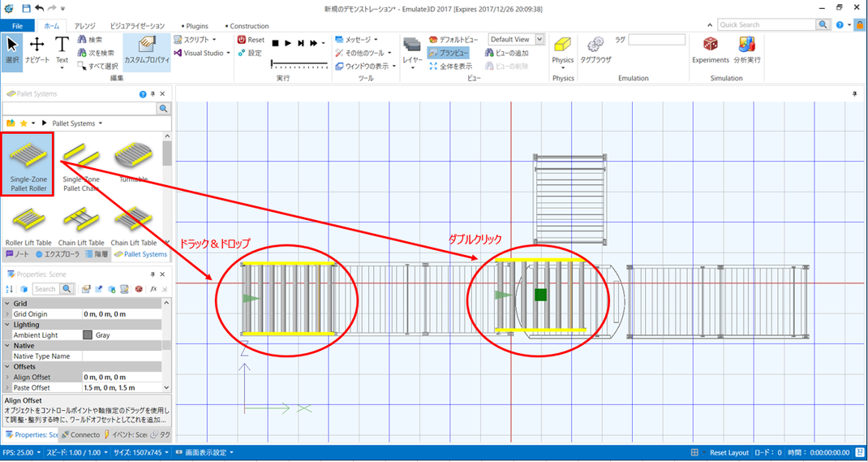The image size is (868, 462).
Task: Click すべて選択 select all
Action: point(97,67)
